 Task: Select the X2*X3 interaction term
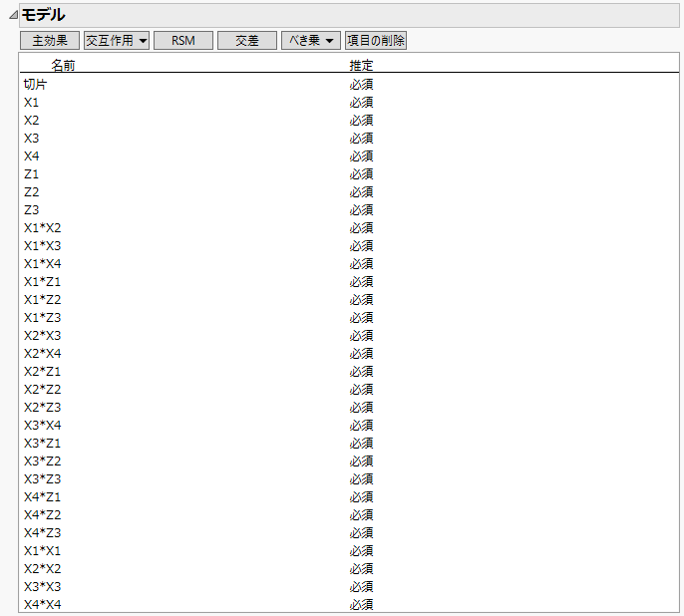(x=42, y=335)
